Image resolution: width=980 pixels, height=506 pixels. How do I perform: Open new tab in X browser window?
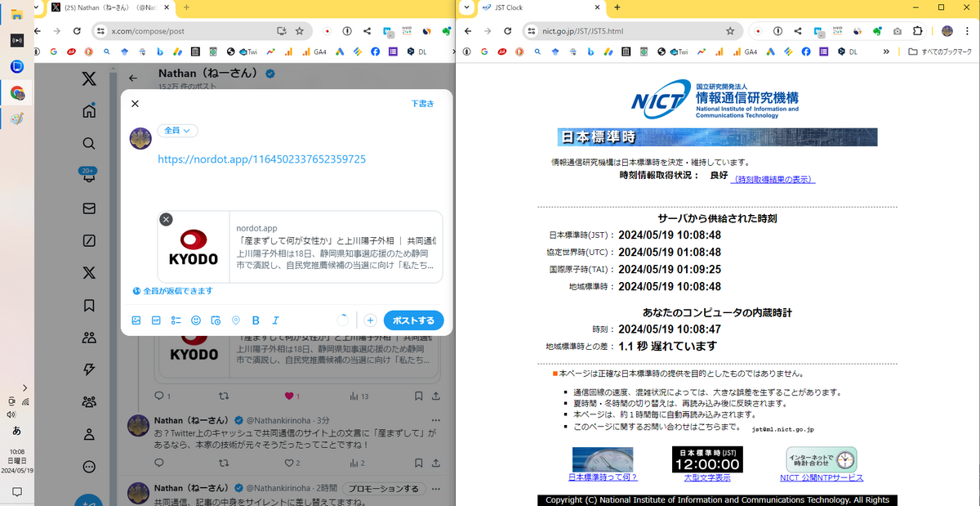point(187,7)
